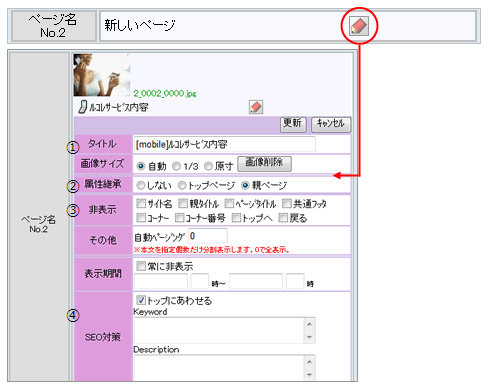Click the 新しいページ page name text

click(140, 25)
